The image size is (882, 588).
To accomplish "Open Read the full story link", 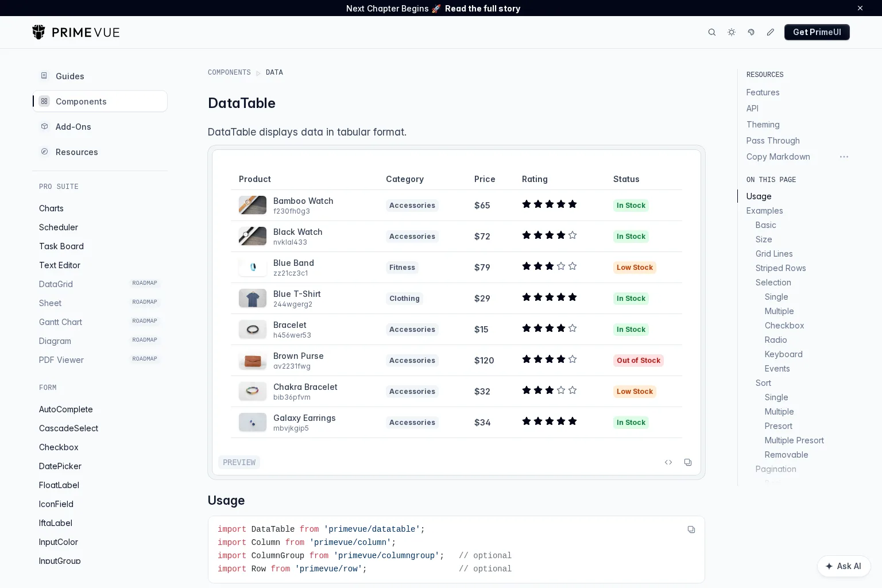I will pos(482,8).
